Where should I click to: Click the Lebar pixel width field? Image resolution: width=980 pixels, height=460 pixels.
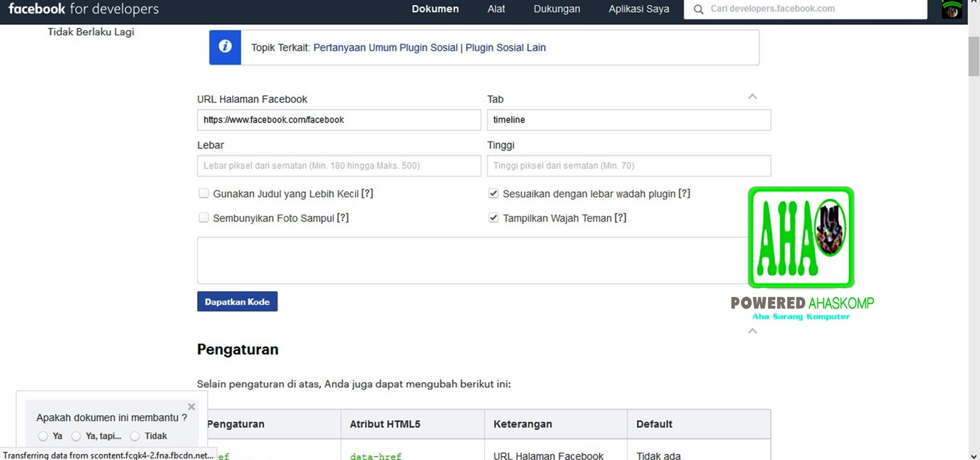click(339, 166)
